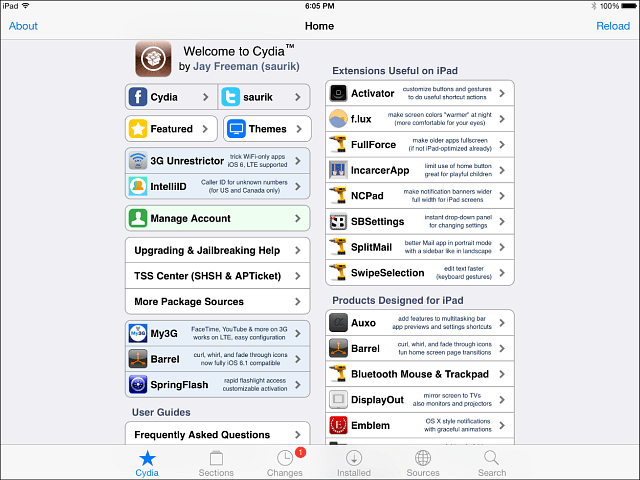The height and width of the screenshot is (480, 640).
Task: Tap the SplitMail drill icon
Action: 338,247
